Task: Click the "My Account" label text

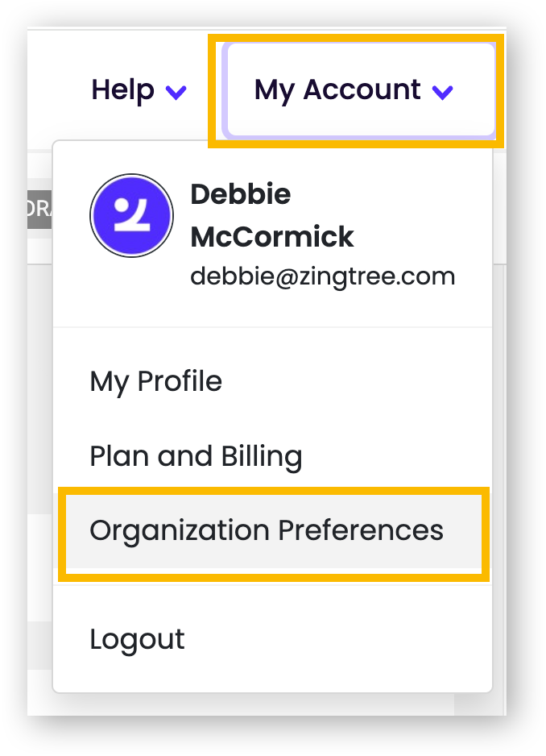Action: click(337, 90)
